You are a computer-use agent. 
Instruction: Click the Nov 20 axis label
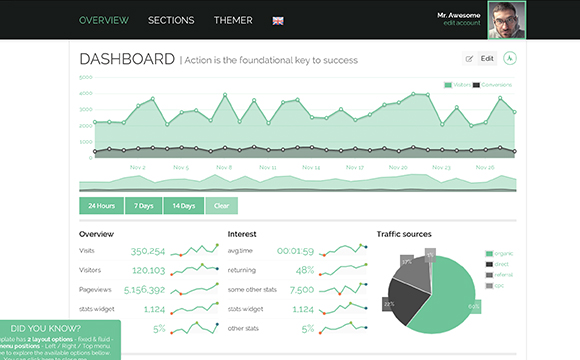tap(398, 168)
